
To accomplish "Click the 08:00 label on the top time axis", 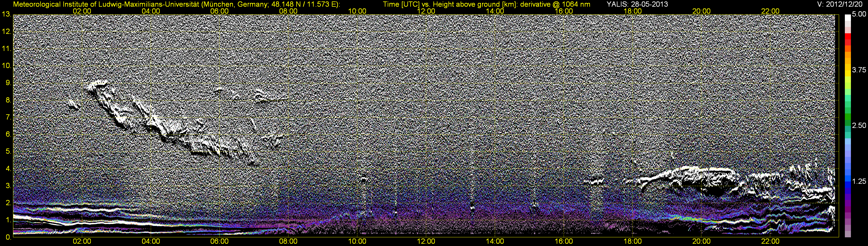I will point(288,11).
